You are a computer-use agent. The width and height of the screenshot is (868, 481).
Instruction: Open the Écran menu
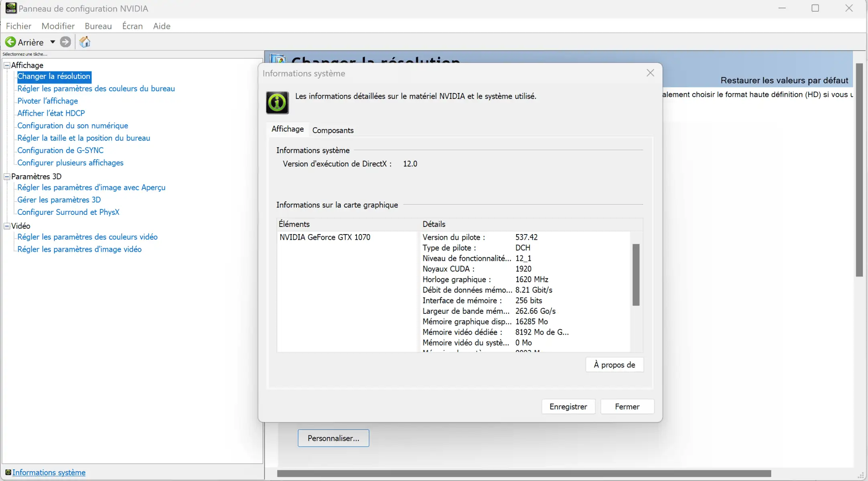tap(132, 26)
